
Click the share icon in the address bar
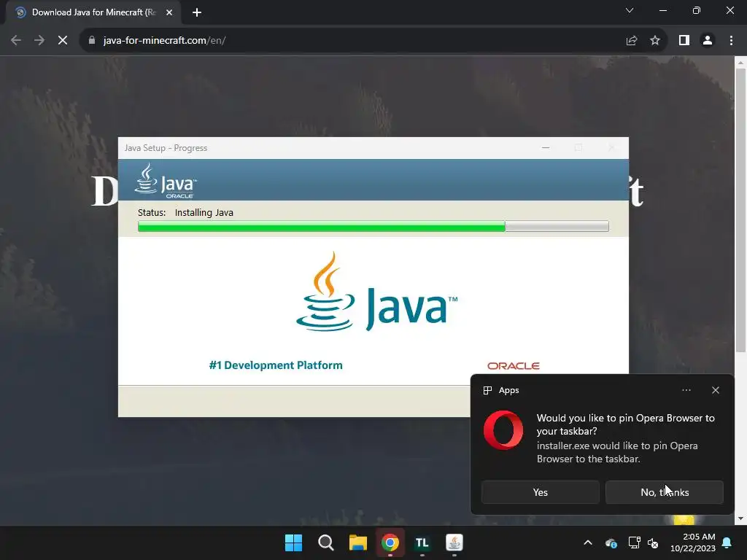(632, 41)
